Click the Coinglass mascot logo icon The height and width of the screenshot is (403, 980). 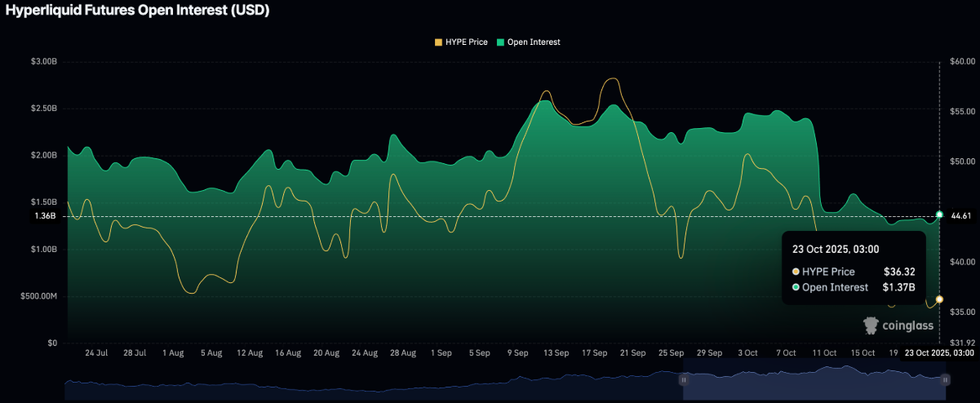coord(871,325)
